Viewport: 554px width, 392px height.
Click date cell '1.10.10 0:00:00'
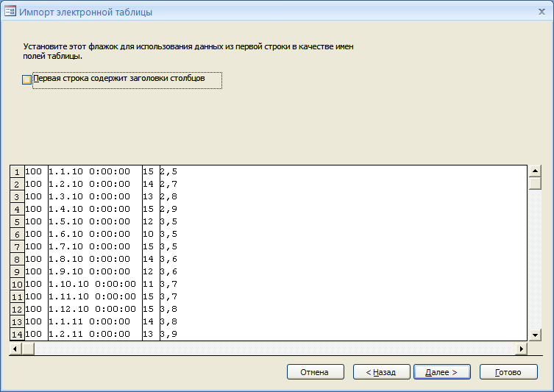[95, 285]
